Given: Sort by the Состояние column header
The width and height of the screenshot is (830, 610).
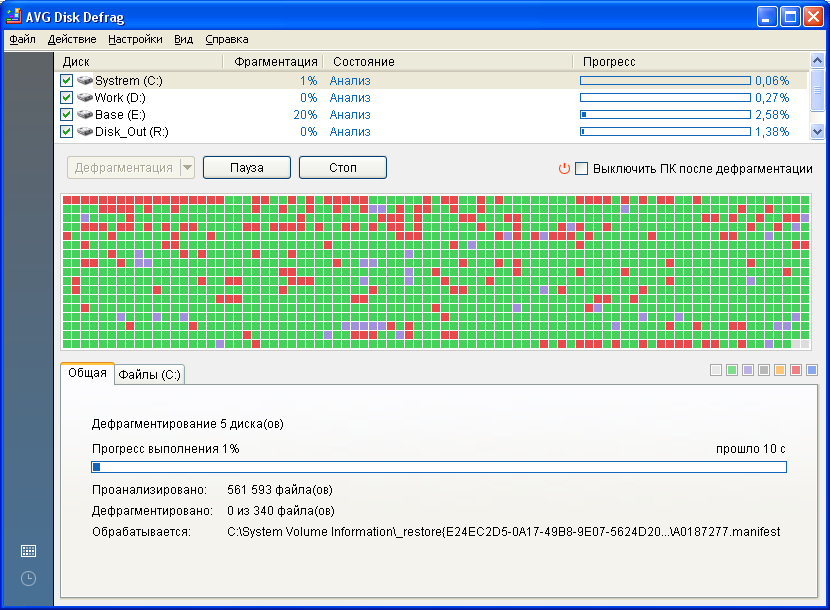Looking at the screenshot, I should (448, 61).
